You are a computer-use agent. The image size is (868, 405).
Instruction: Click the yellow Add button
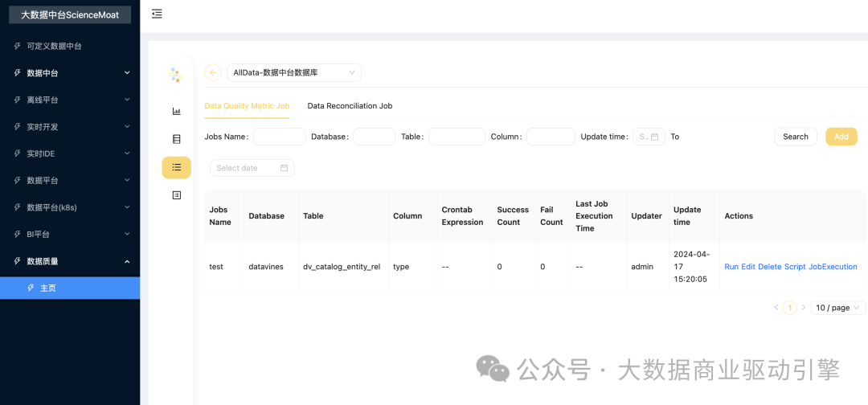pyautogui.click(x=841, y=137)
